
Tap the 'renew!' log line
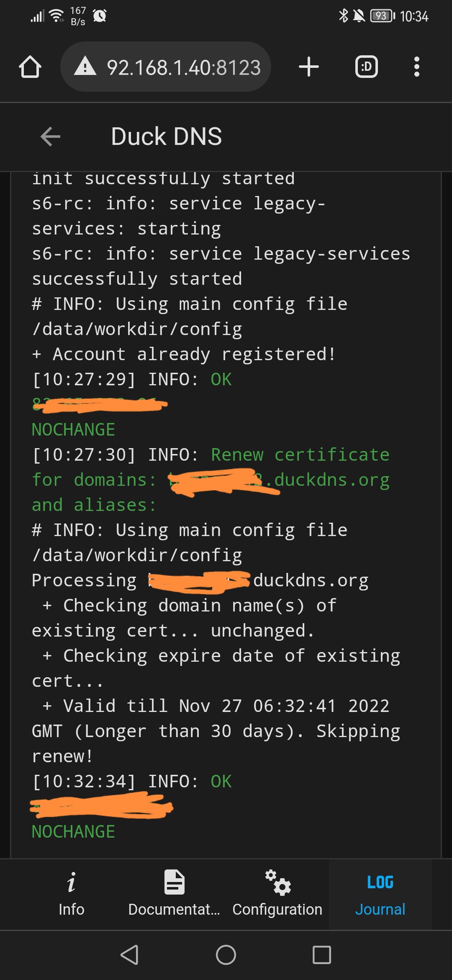pos(62,756)
